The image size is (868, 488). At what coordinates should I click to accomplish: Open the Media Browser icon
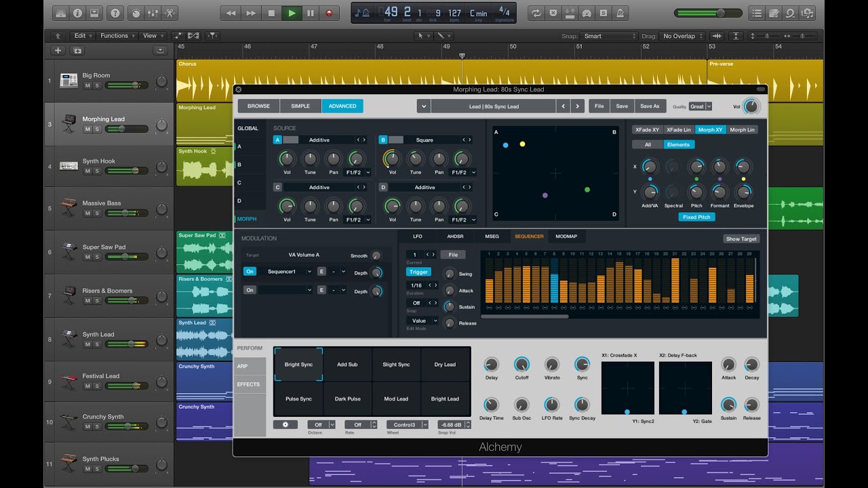point(807,13)
